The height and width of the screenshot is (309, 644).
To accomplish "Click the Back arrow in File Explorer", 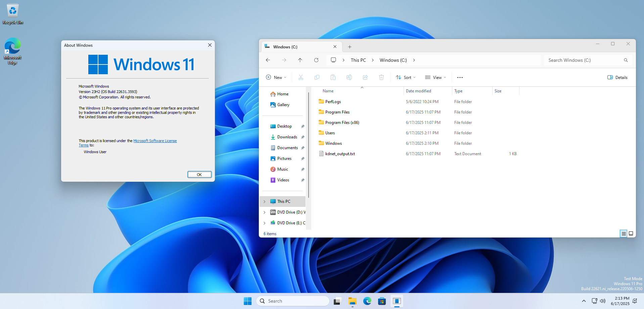I will point(268,60).
